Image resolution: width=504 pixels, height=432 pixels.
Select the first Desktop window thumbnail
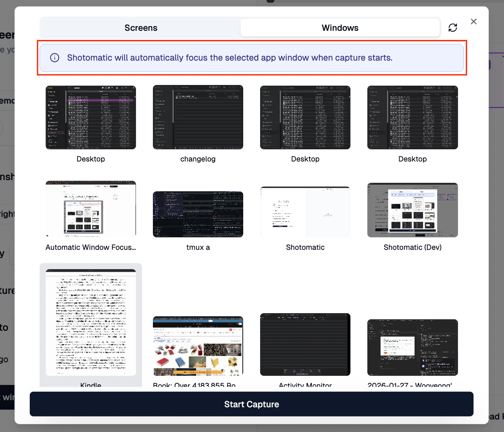(91, 117)
